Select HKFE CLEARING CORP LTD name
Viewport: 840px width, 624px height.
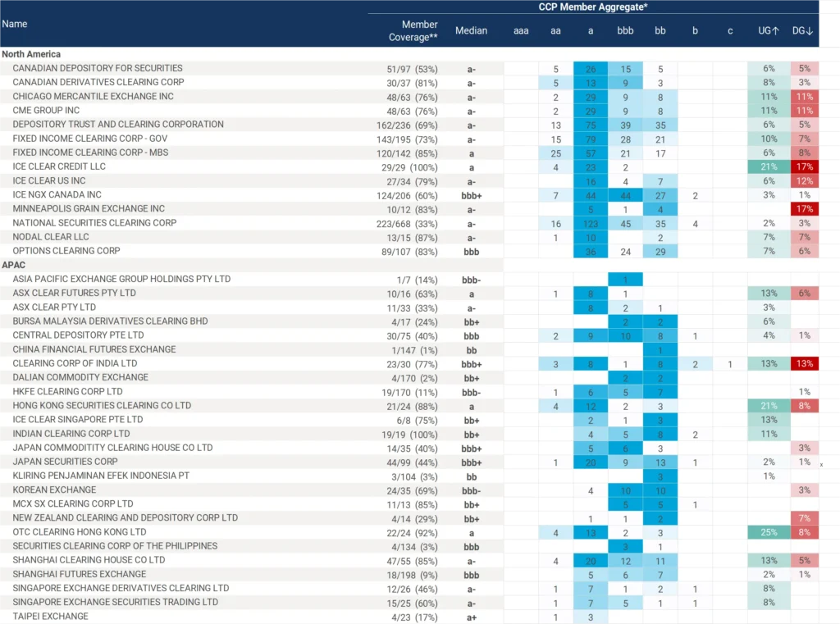coord(67,392)
